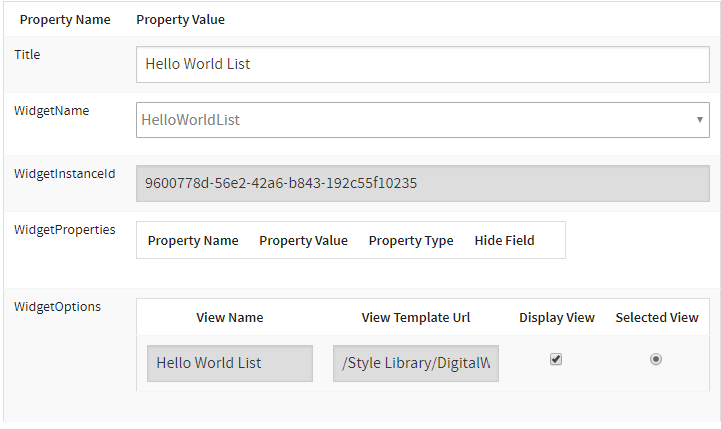Click the WidgetProperties row label

pyautogui.click(x=64, y=229)
